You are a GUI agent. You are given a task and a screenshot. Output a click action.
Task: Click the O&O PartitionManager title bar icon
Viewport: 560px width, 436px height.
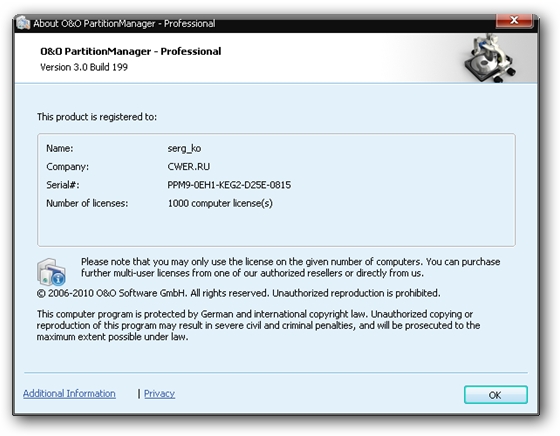pos(23,23)
